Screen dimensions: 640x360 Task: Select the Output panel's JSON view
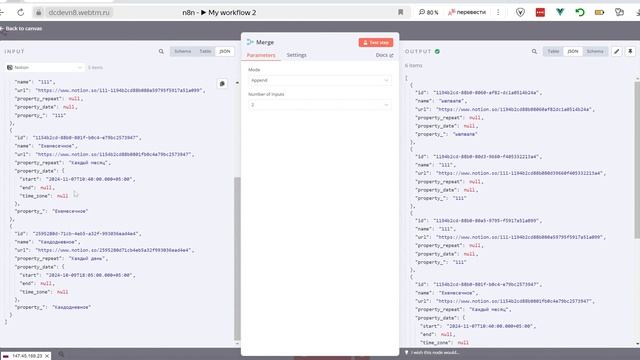tap(573, 51)
